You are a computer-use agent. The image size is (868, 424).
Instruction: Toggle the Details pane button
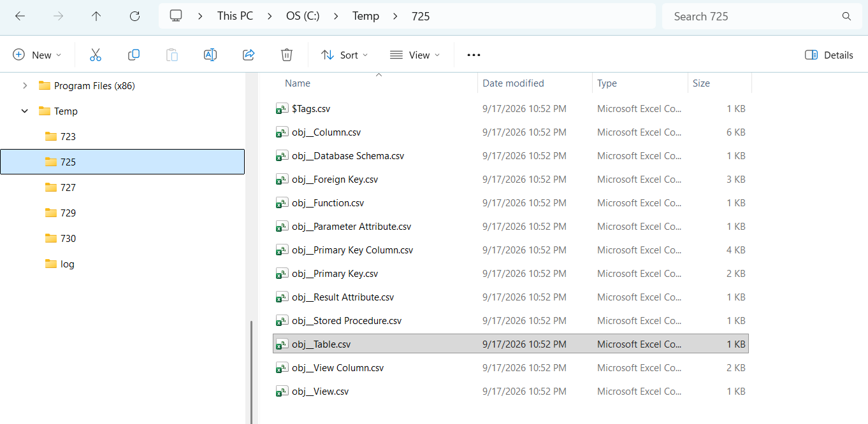click(829, 55)
